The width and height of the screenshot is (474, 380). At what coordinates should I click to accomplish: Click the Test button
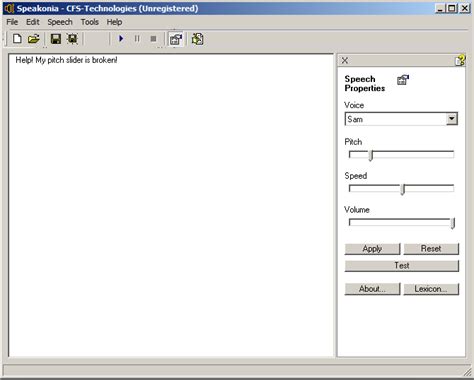point(402,266)
